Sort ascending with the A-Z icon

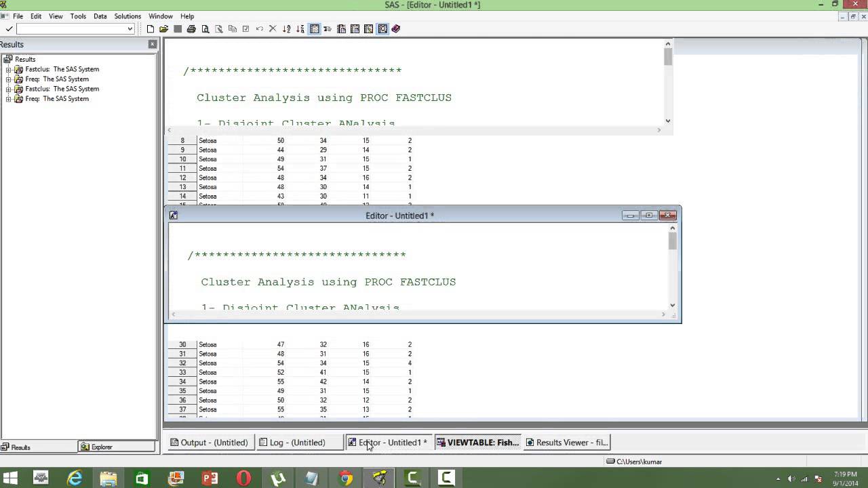tap(286, 29)
